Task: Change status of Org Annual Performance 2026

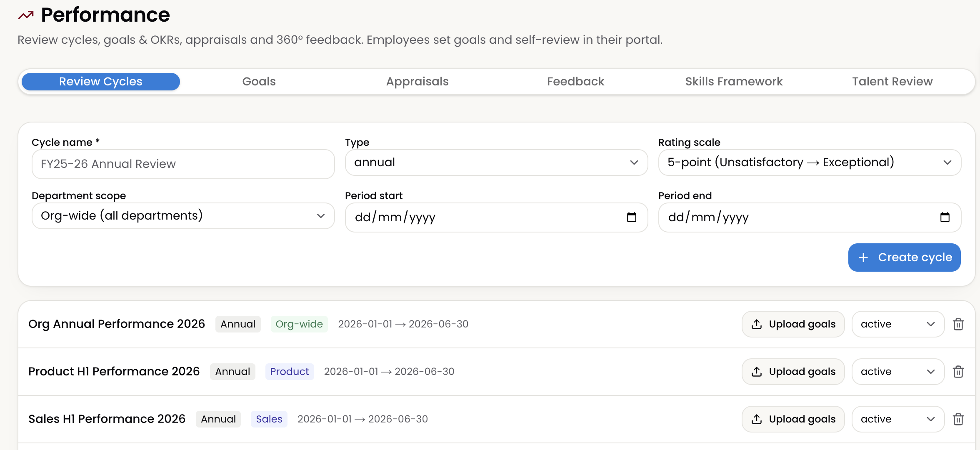Action: 898,324
